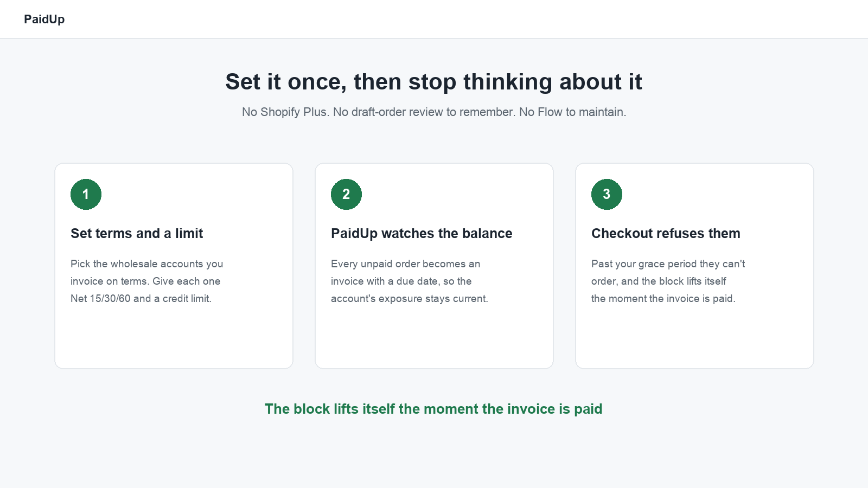Click the 'PaidUp watches the balance' heading
This screenshot has width=868, height=488.
pos(422,233)
